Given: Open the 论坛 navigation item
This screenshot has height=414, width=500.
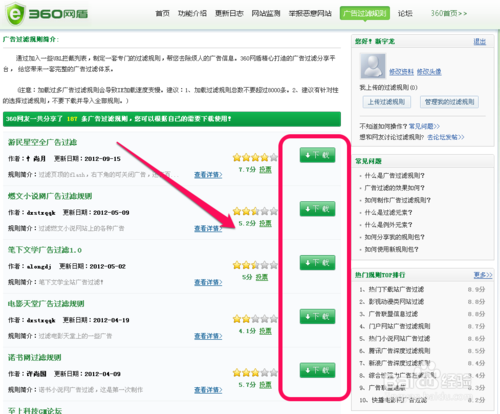Looking at the screenshot, I should coord(405,13).
